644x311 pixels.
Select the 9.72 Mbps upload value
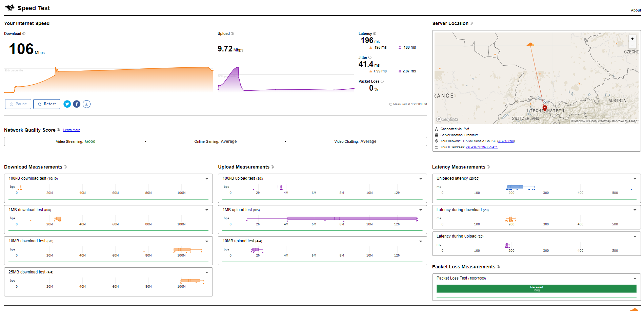point(230,49)
